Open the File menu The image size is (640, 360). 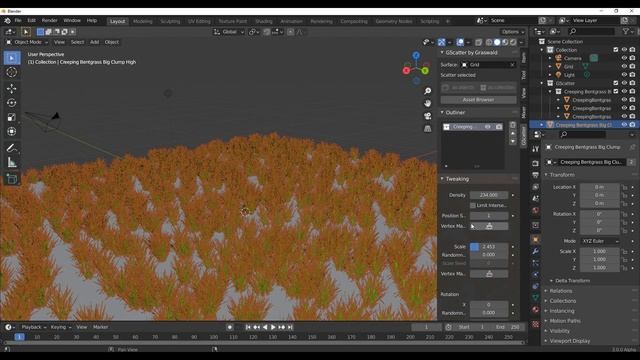pyautogui.click(x=18, y=20)
